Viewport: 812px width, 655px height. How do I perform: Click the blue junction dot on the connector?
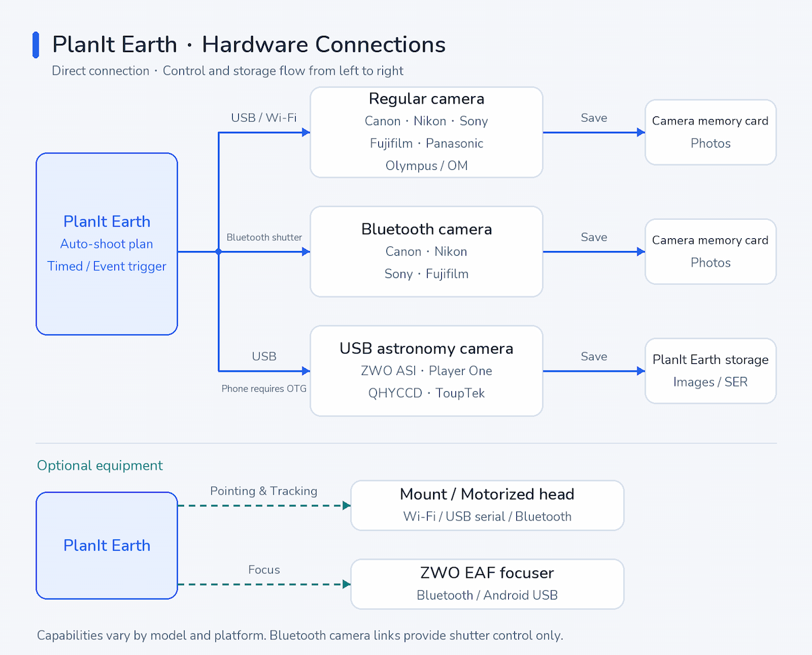(219, 252)
